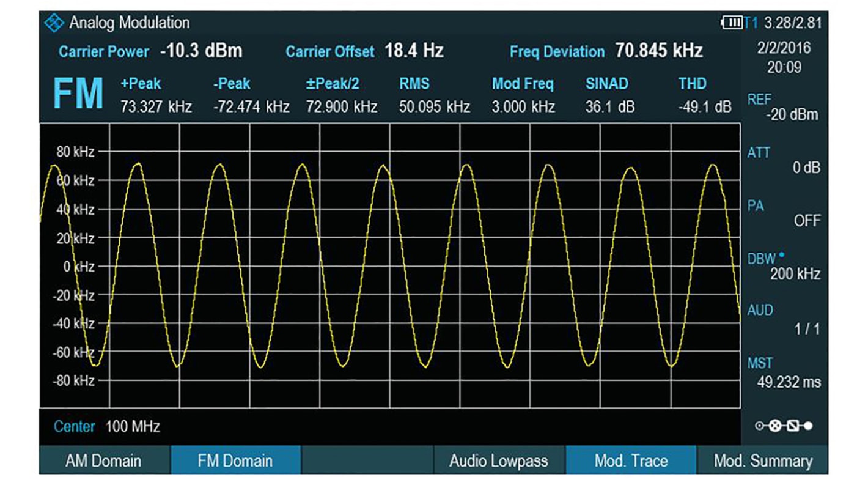Click the -40 kHz axis label
Viewport: 868px width, 488px height.
pyautogui.click(x=73, y=323)
